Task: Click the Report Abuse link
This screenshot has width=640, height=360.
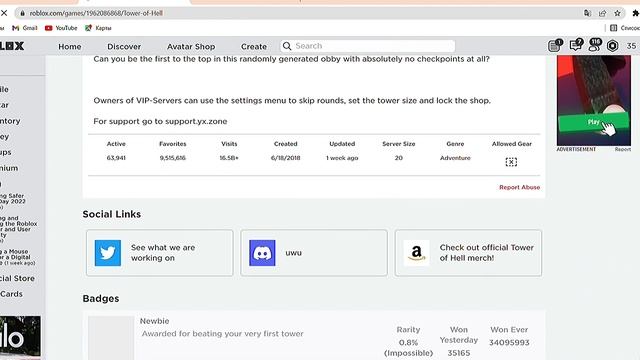Action: [x=519, y=187]
